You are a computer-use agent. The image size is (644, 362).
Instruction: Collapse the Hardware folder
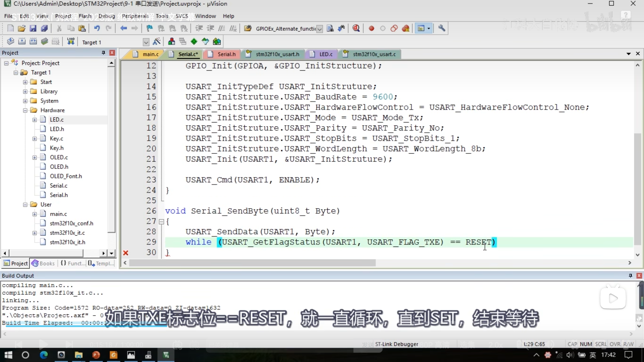[25, 110]
